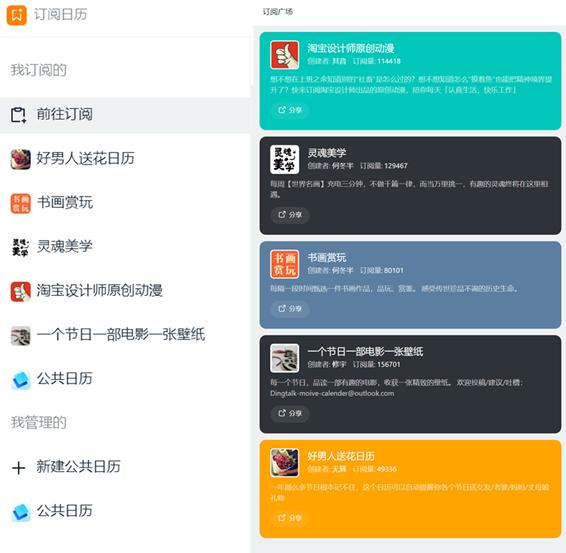Share the 灵魂美学 card
Viewport: 566px width, 553px height.
pyautogui.click(x=290, y=214)
